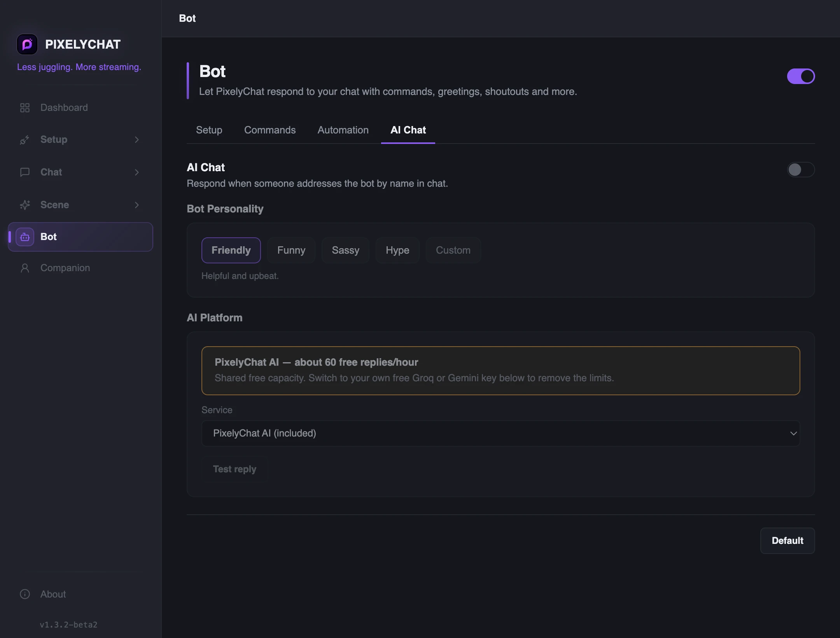Click the Companion person icon
This screenshot has height=638, width=840.
(25, 268)
